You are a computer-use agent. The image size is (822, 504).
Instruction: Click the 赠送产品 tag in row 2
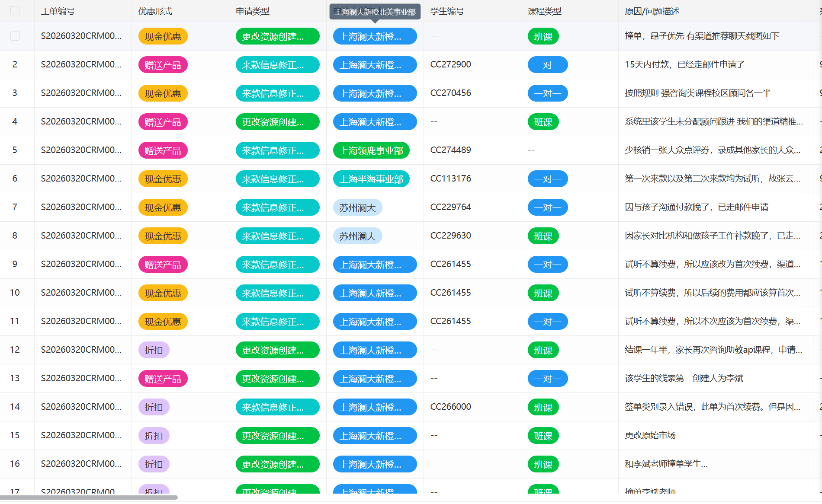click(163, 65)
